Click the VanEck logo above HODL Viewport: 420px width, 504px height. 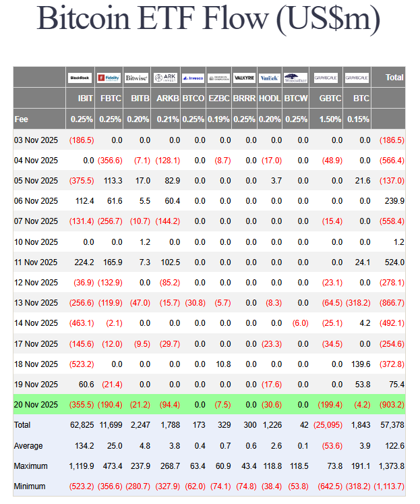coord(270,78)
